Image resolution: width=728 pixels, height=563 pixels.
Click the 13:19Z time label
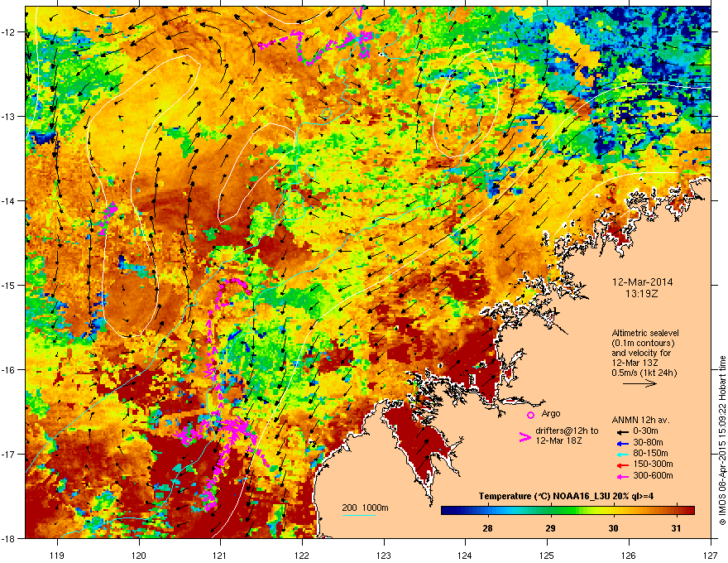(642, 294)
